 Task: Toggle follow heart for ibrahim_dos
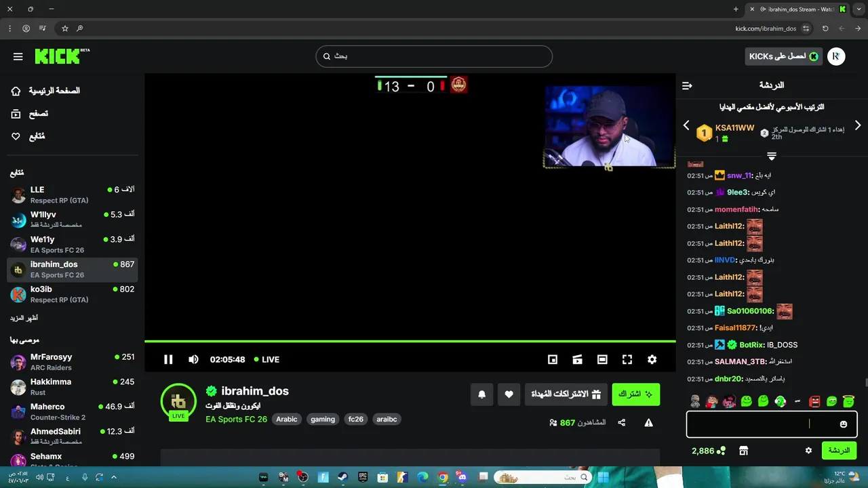tap(509, 394)
